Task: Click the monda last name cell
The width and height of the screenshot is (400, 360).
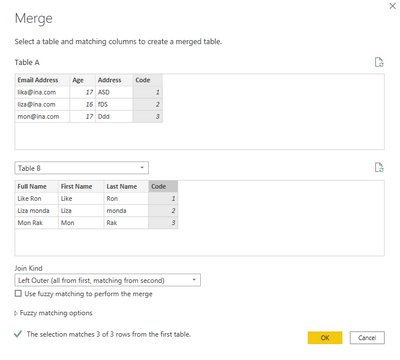Action: 126,211
